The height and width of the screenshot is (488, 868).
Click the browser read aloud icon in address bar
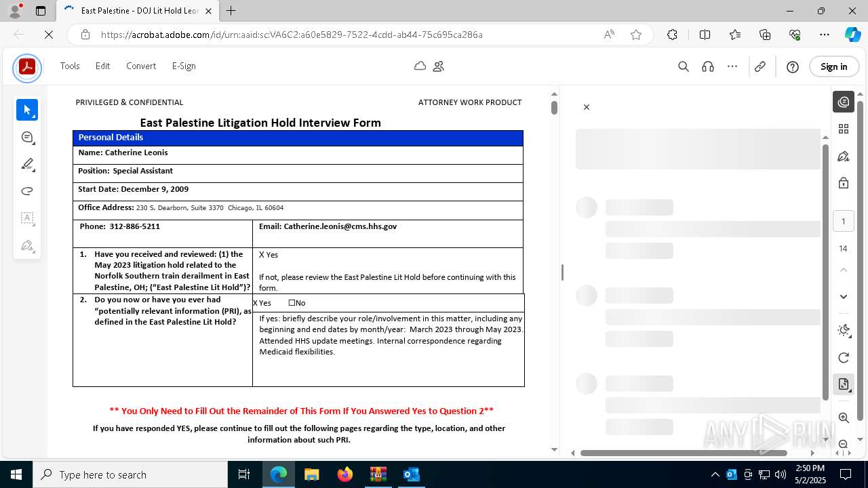[x=609, y=35]
